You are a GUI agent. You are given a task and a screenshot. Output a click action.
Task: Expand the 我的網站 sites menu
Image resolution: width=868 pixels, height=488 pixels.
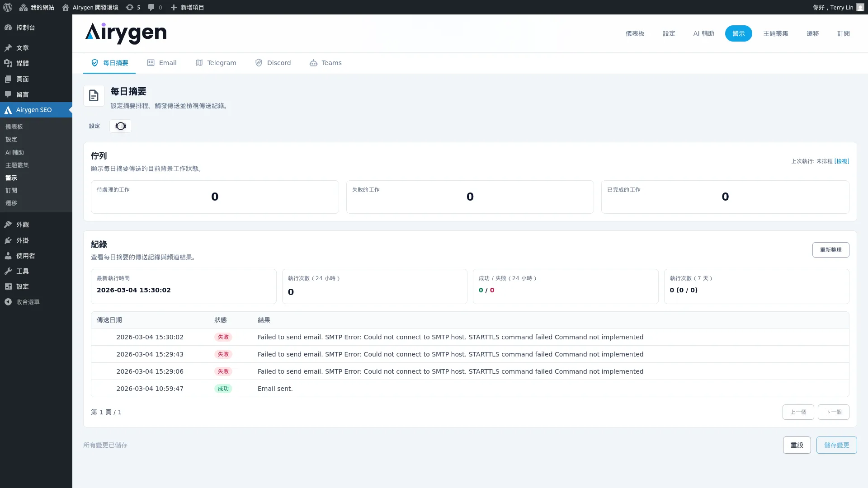coord(37,7)
